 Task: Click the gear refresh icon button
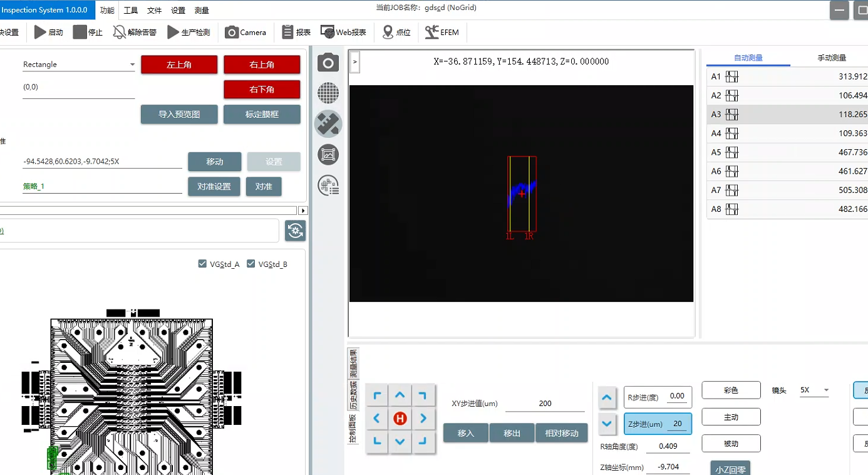(x=296, y=231)
